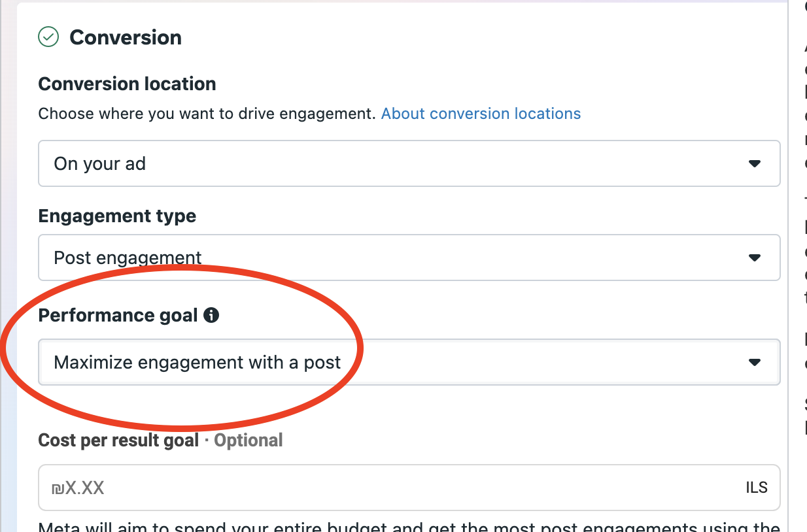Screen dimensions: 807x532
Task: Click the Performance goal info icon
Action: coord(211,316)
